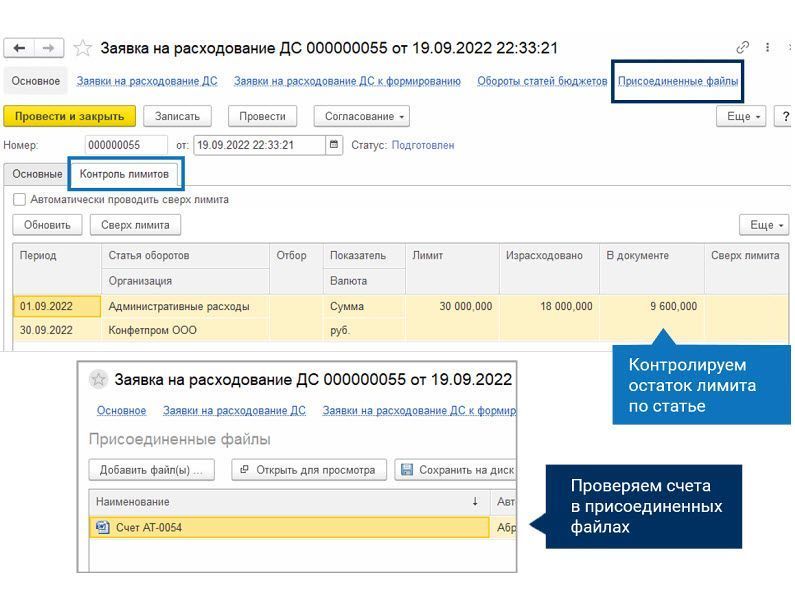
Task: Open the upper Еще dropdown near the help button
Action: tap(741, 116)
